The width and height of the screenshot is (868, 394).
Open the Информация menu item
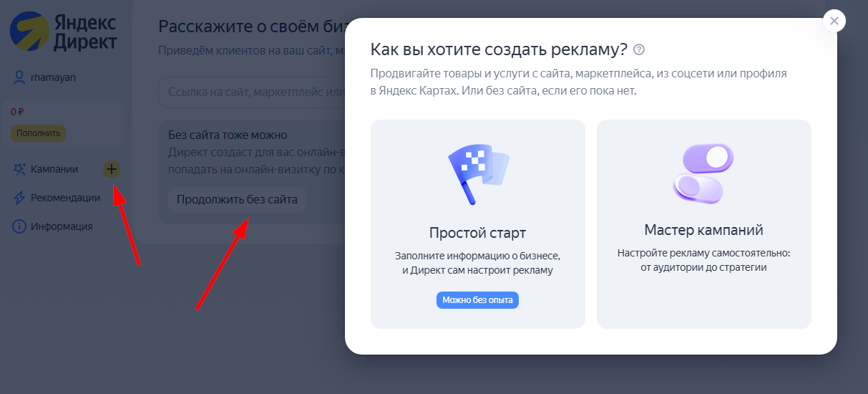pos(62,226)
